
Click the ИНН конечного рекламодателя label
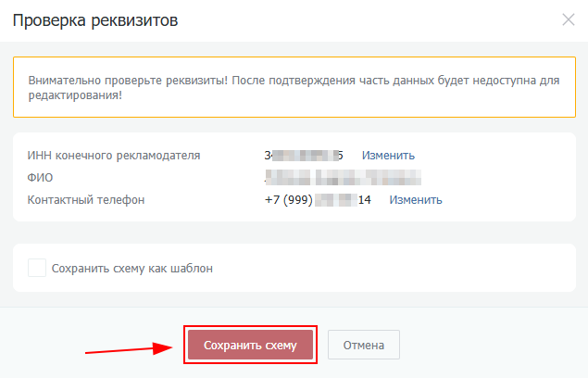[114, 155]
